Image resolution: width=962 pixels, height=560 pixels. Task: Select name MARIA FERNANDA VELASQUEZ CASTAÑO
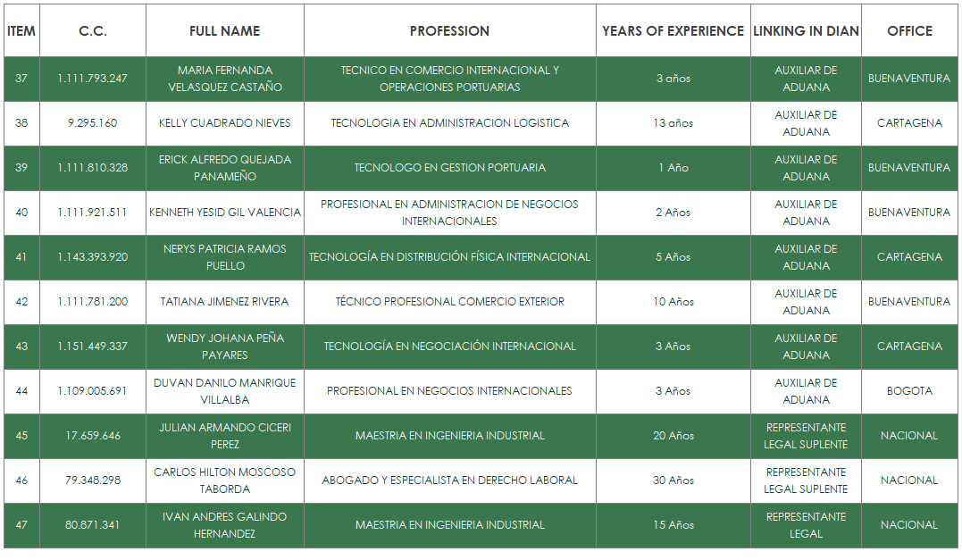tap(224, 79)
